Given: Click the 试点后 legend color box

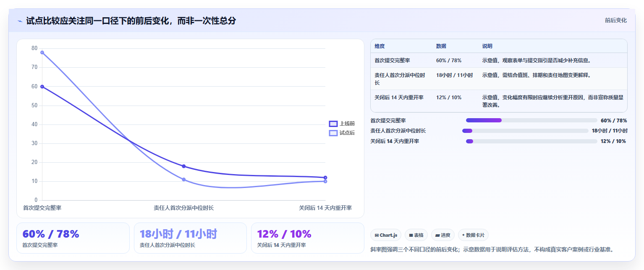Looking at the screenshot, I should click(333, 133).
